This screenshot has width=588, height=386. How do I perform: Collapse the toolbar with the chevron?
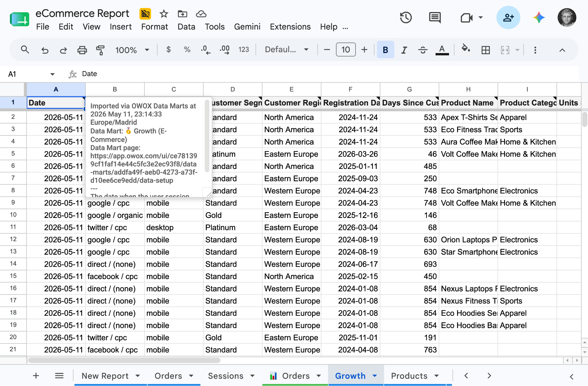point(562,50)
